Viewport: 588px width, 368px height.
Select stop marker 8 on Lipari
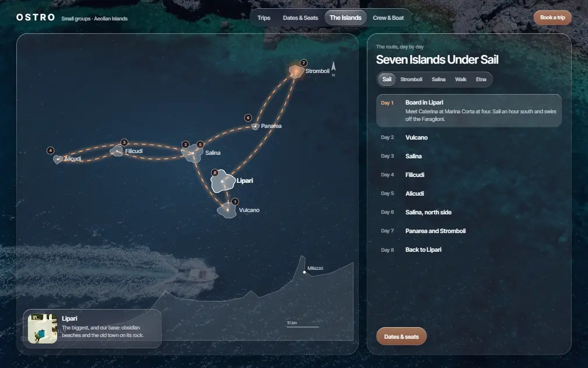[x=215, y=173]
